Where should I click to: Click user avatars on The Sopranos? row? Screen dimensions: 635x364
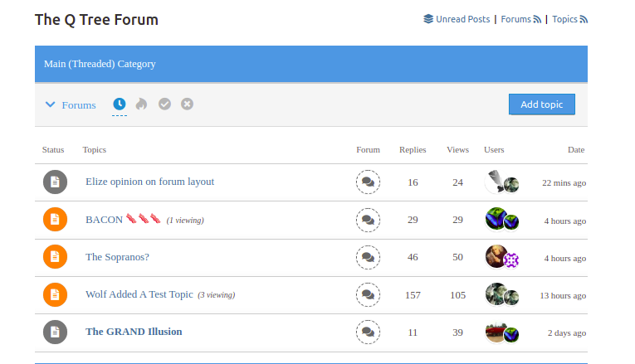tap(502, 257)
